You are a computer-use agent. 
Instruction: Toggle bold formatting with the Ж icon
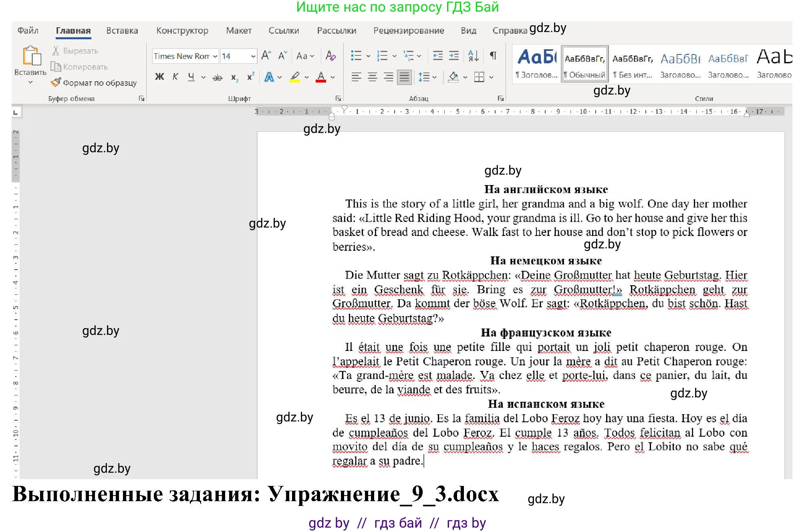click(x=159, y=77)
